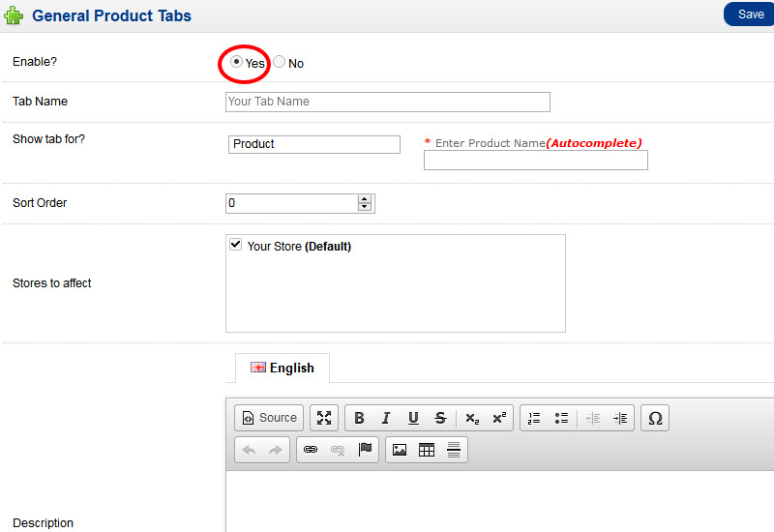This screenshot has height=532, width=774.
Task: Insert an image into the description
Action: pyautogui.click(x=400, y=450)
